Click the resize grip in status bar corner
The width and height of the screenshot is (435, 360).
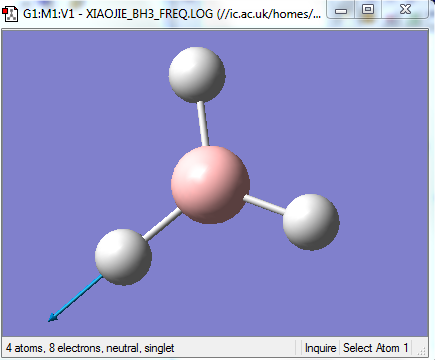[x=421, y=350]
